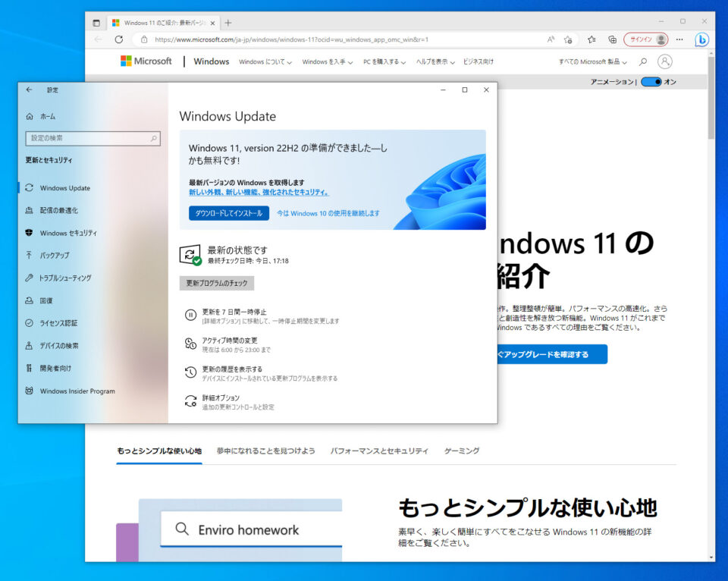This screenshot has width=728, height=581.
Task: Click the search magnifier in settings search box
Action: click(154, 138)
